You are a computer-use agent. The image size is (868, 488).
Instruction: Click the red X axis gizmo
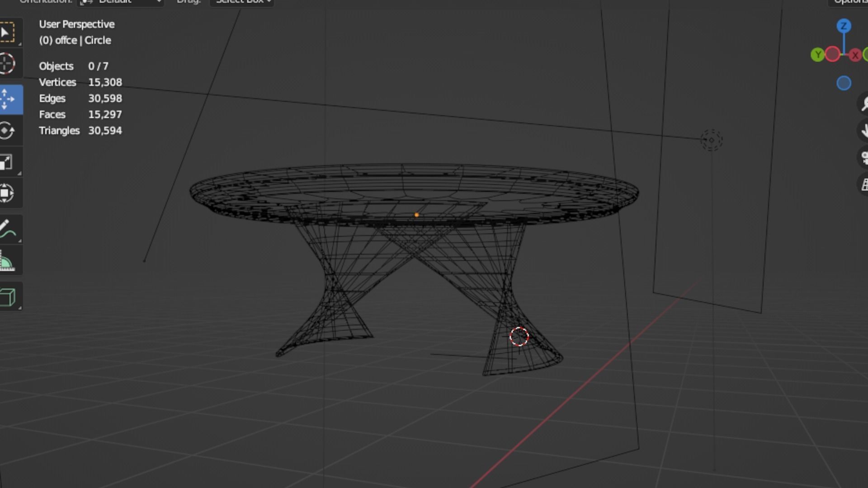(x=855, y=55)
